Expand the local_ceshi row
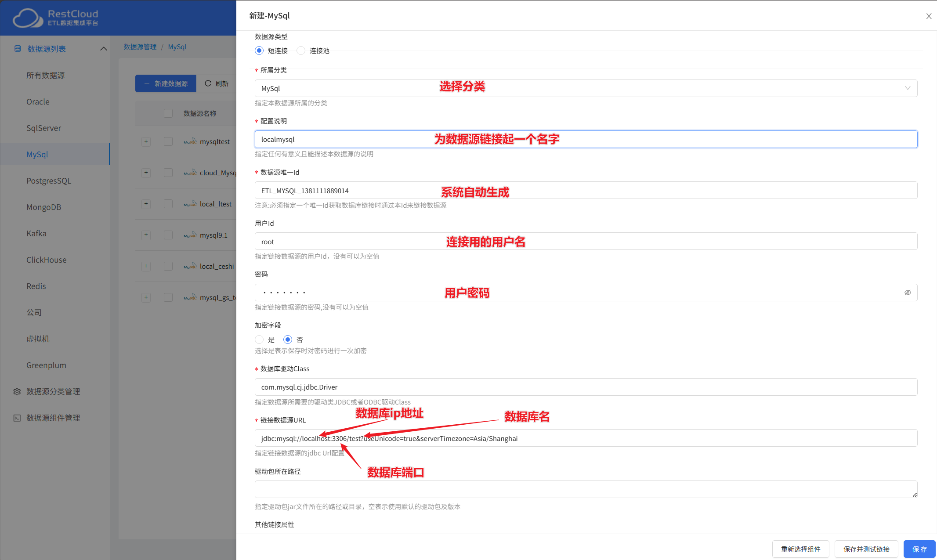 [146, 266]
